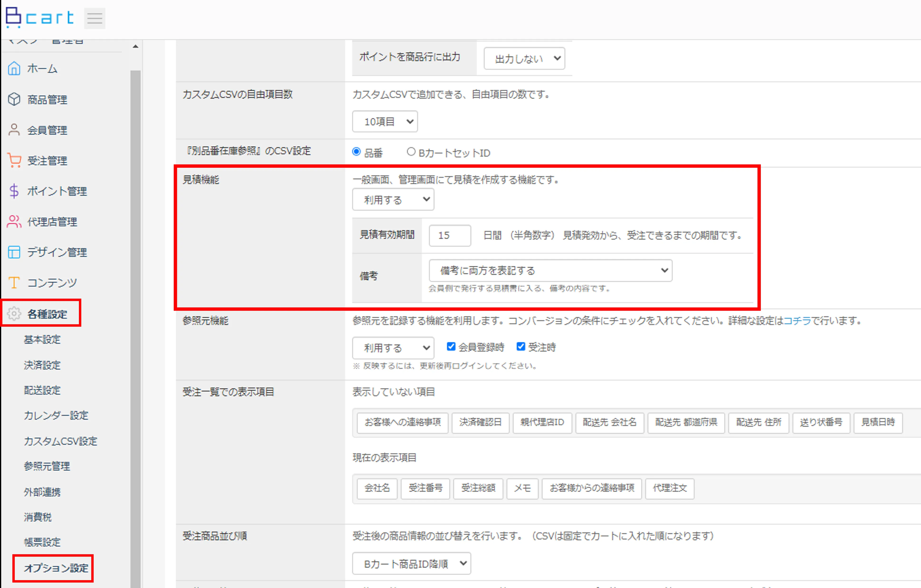
Task: Open 帳票設定 in the sidebar
Action: click(42, 542)
